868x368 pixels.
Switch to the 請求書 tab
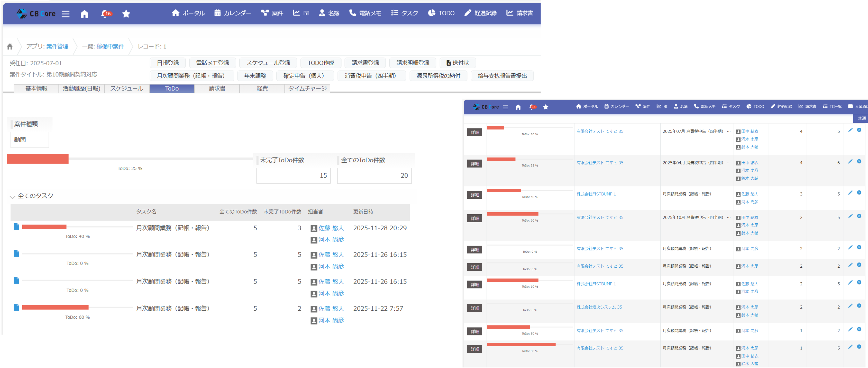[x=217, y=88]
